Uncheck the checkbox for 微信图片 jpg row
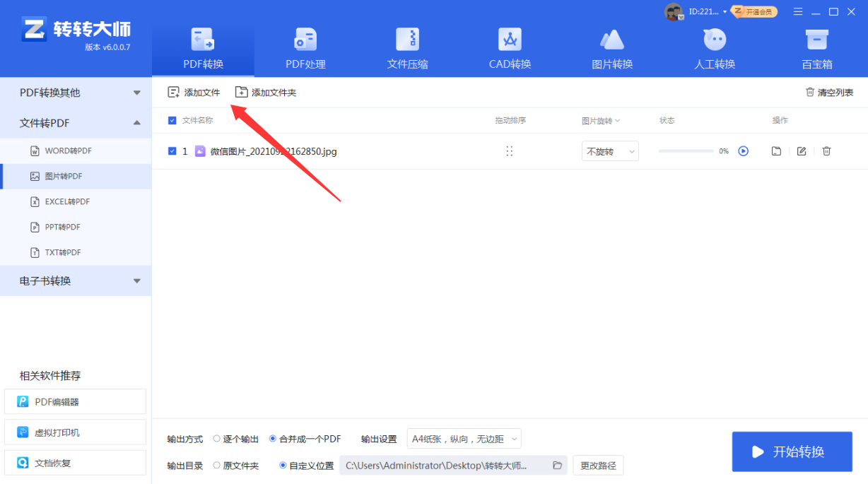The image size is (868, 484). tap(172, 151)
